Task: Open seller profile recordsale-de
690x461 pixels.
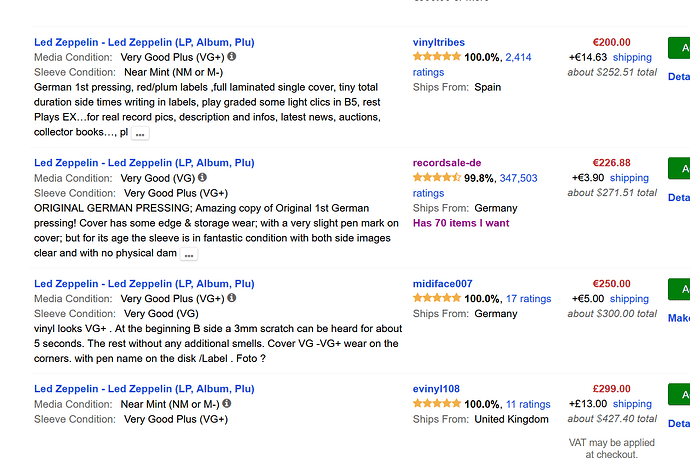Action: click(x=447, y=163)
